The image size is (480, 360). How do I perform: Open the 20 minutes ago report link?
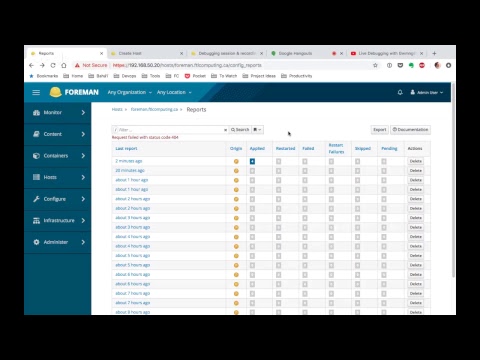coord(130,171)
